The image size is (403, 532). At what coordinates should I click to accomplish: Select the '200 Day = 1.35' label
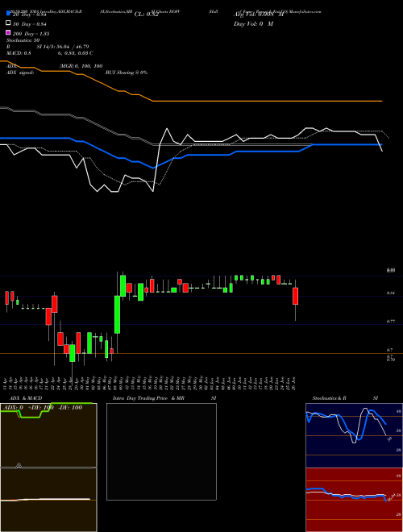point(31,34)
